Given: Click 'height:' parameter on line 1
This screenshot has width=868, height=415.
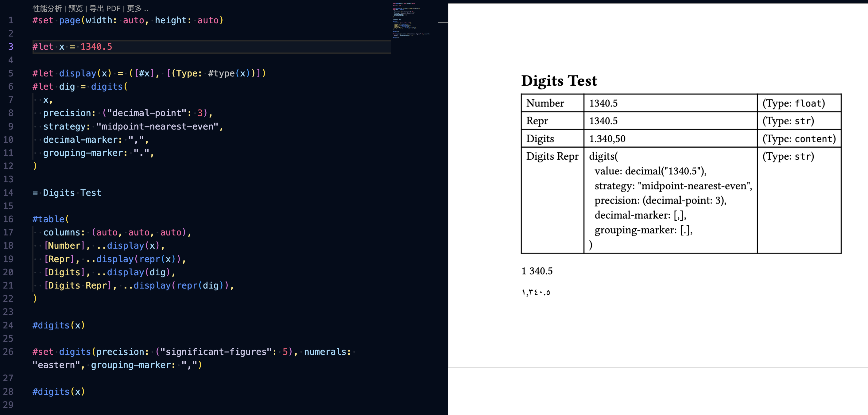Looking at the screenshot, I should [x=173, y=21].
